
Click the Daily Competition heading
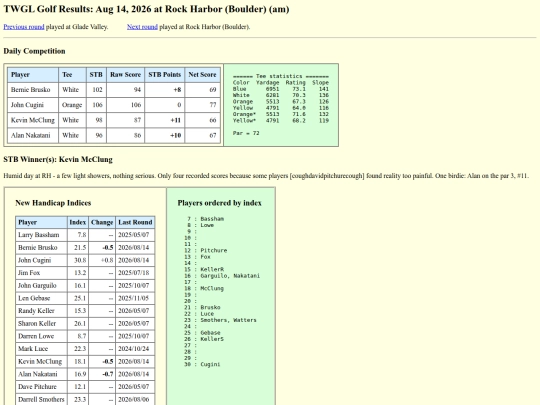coord(34,51)
